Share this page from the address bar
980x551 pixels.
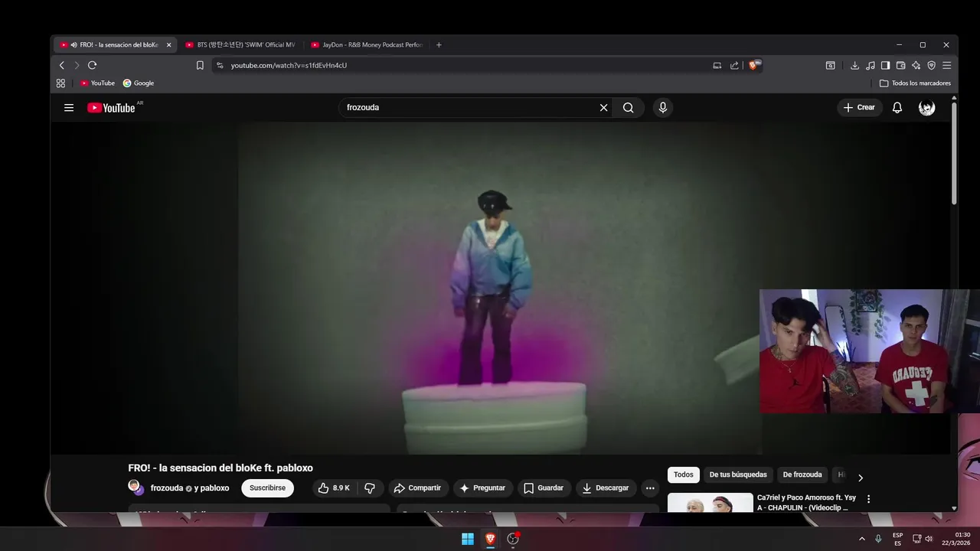click(x=735, y=66)
